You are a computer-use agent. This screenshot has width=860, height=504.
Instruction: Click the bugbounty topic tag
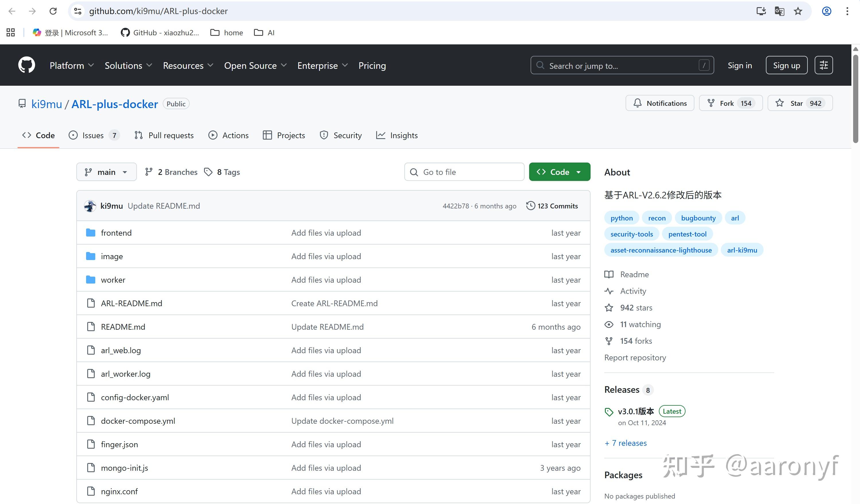point(698,218)
